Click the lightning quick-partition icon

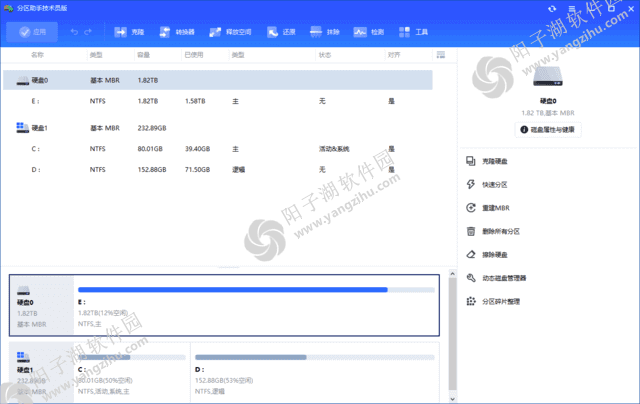pos(471,184)
